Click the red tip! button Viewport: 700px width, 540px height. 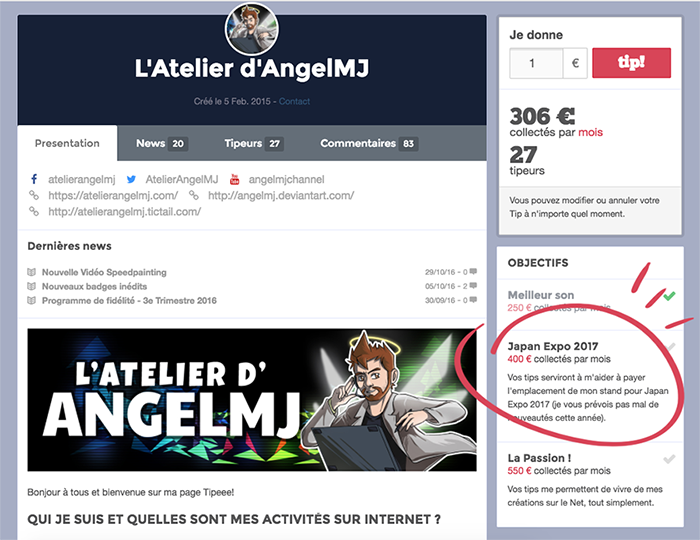631,63
